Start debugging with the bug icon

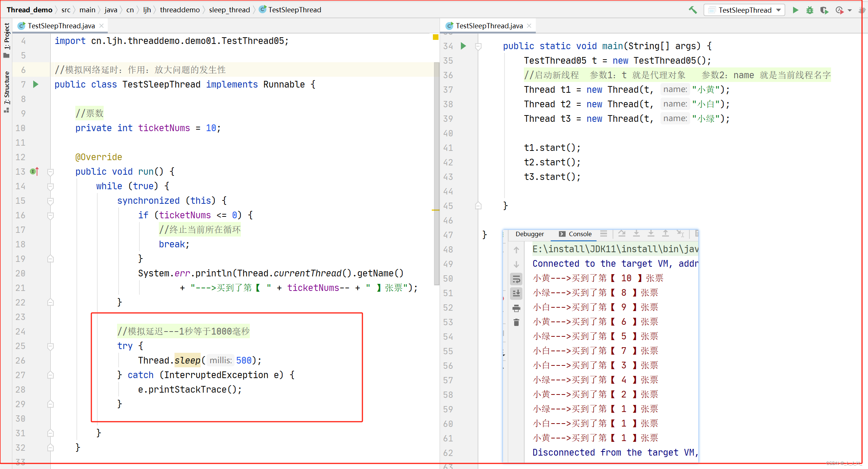point(809,10)
